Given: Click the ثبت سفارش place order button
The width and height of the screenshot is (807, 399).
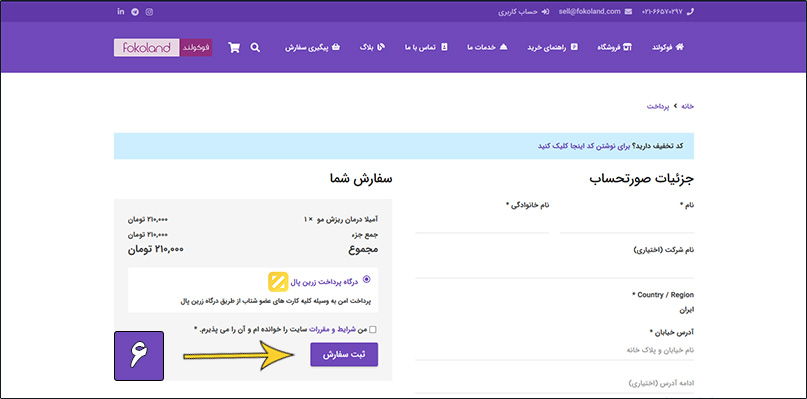Looking at the screenshot, I should point(344,355).
